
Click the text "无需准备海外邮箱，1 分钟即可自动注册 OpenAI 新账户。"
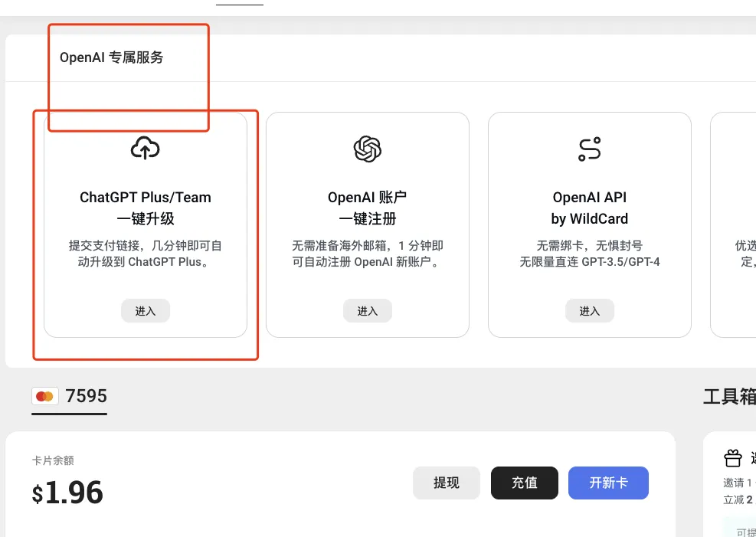[x=368, y=254]
